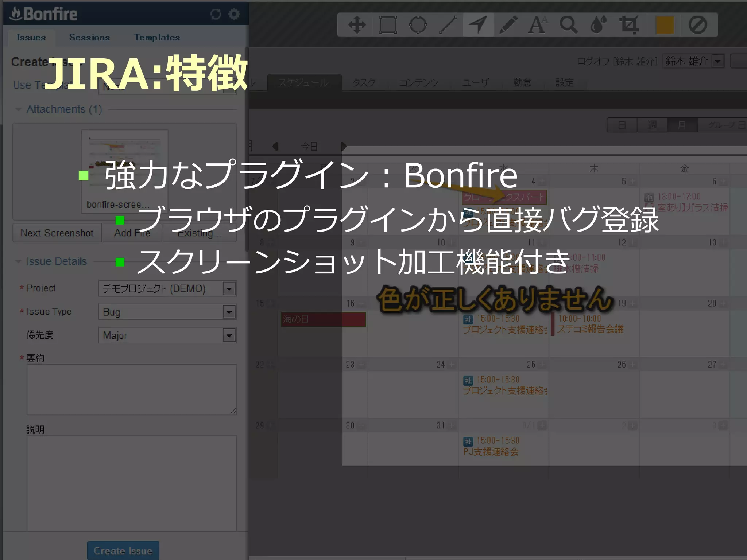This screenshot has width=747, height=560.
Task: Collapse the Issue Details section
Action: [x=18, y=261]
